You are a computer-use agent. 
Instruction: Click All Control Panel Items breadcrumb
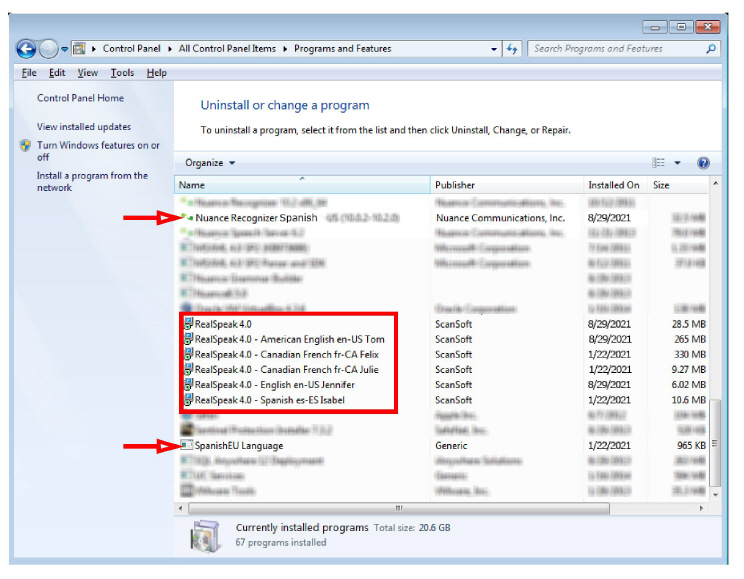click(227, 48)
